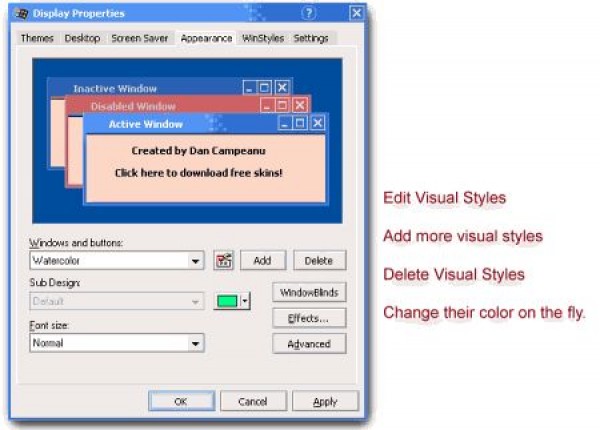Click 'Created by Dan Campeanu' text
This screenshot has width=600, height=430.
[199, 151]
